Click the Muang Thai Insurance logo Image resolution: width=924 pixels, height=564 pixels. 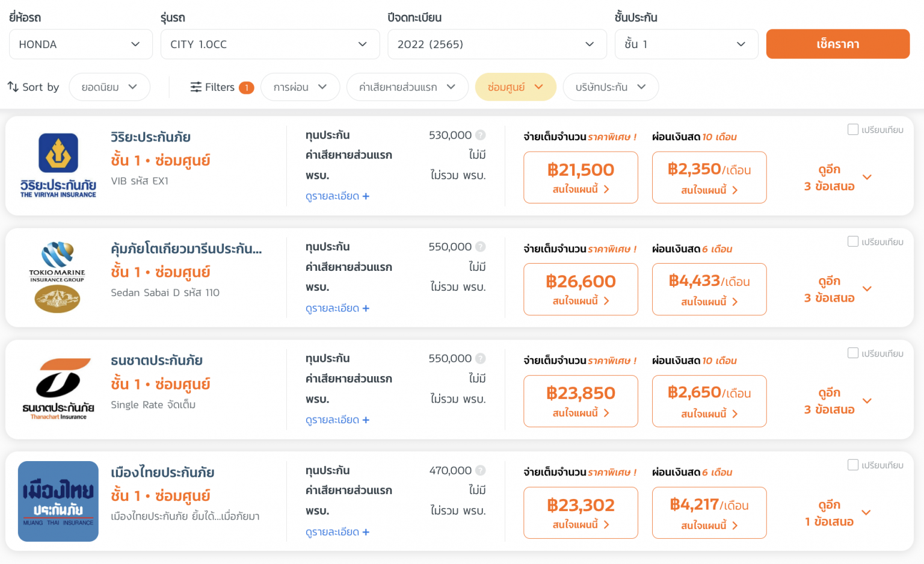tap(58, 501)
